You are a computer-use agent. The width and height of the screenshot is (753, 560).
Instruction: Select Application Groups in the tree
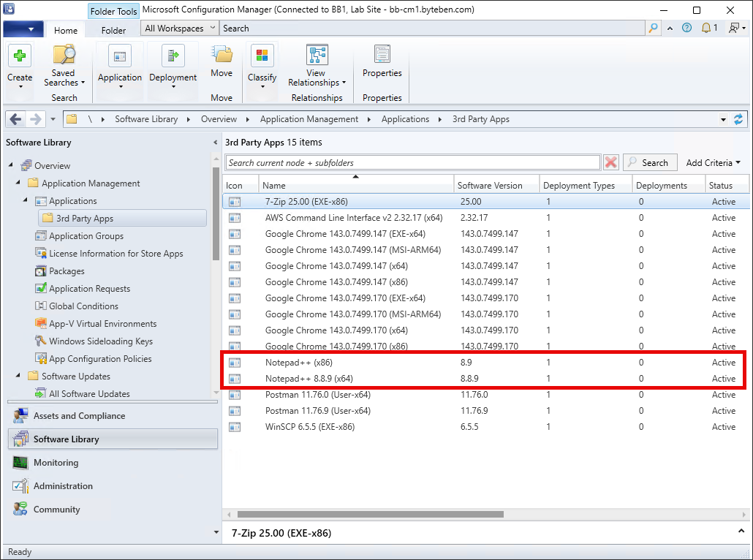86,236
